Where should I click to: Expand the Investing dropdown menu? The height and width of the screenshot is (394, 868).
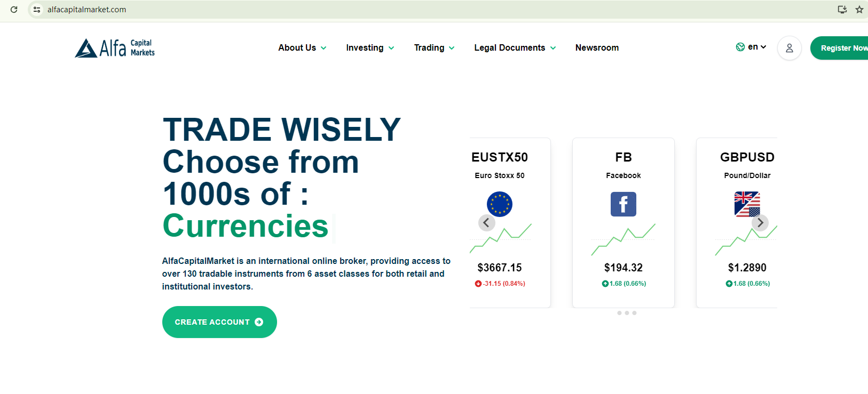[370, 48]
